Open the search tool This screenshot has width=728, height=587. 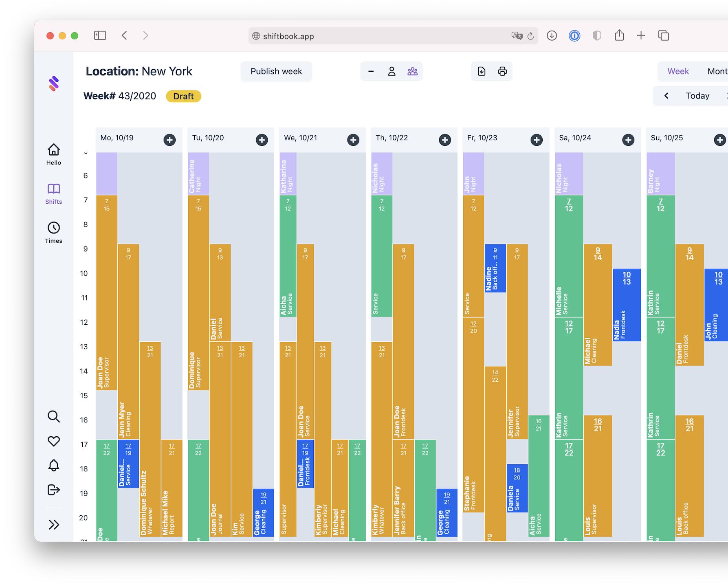pos(53,416)
